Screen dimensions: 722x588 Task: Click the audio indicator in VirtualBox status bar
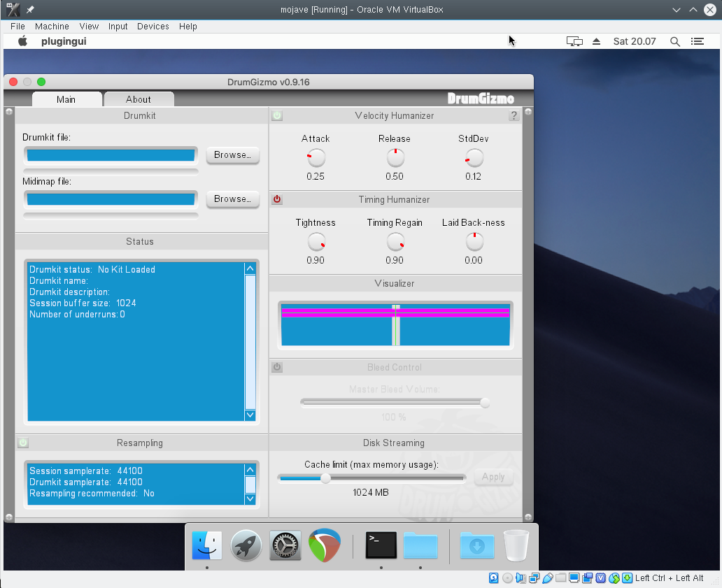click(x=521, y=578)
